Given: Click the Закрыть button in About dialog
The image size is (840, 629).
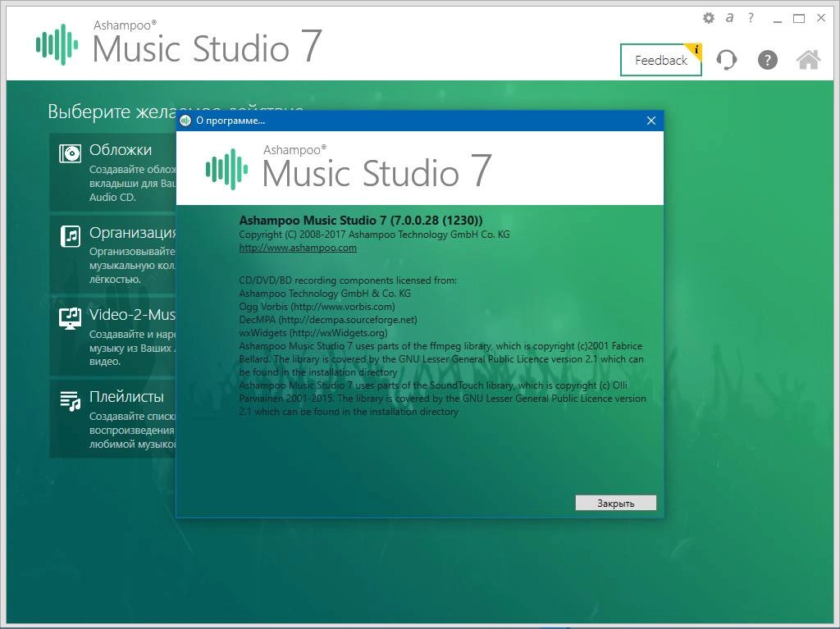Looking at the screenshot, I should point(615,503).
